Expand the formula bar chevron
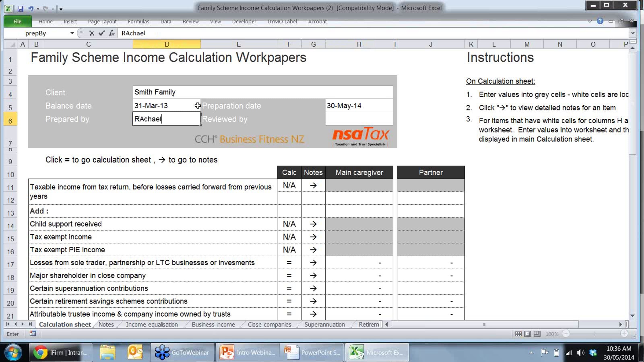 tap(632, 33)
